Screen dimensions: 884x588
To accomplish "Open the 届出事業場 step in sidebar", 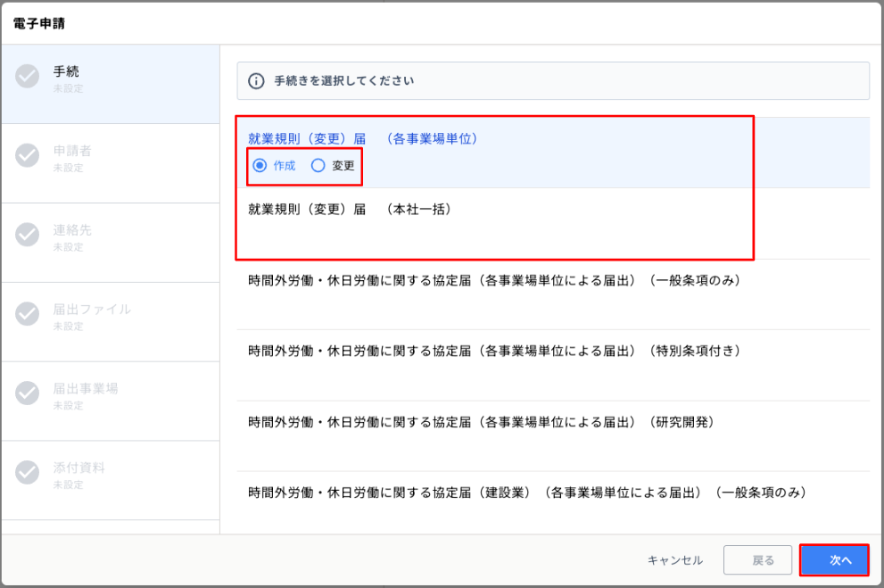I will [111, 402].
